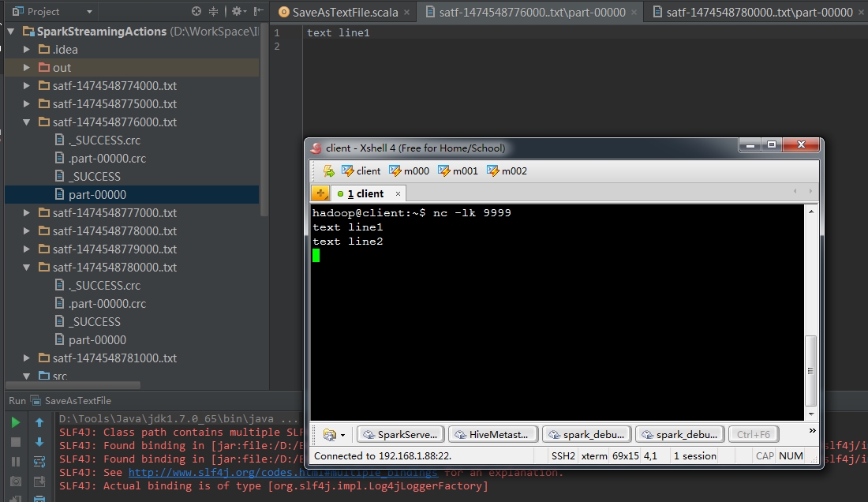Click Xshell terminal scrollbar up arrow

(x=811, y=212)
